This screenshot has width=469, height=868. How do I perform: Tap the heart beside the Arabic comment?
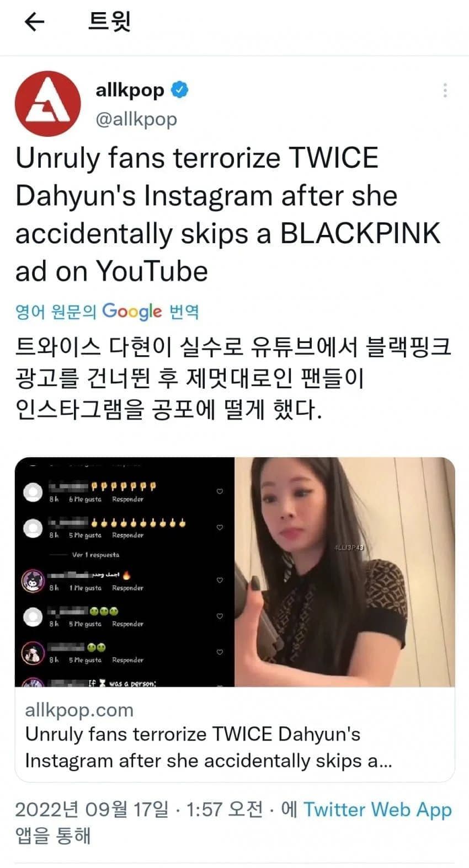click(x=220, y=580)
